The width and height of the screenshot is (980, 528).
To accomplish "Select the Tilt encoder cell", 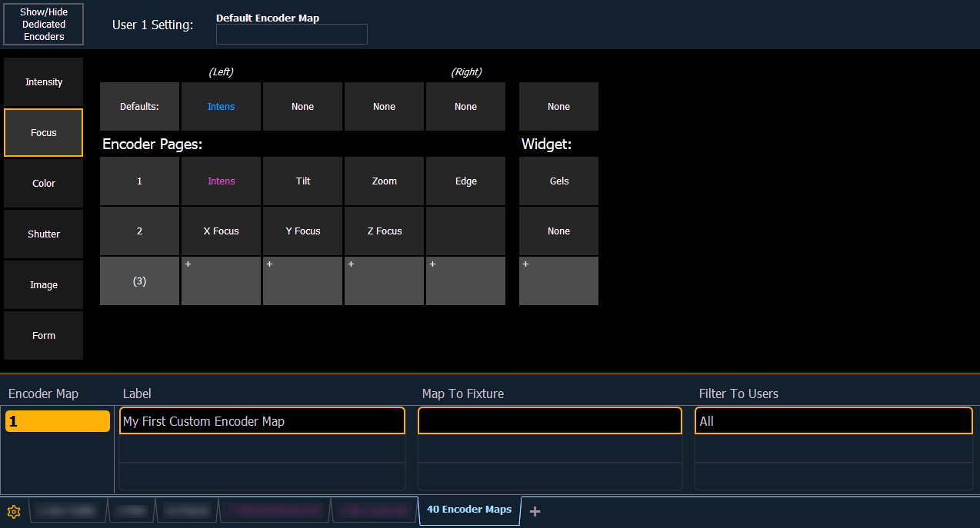I will tap(303, 181).
